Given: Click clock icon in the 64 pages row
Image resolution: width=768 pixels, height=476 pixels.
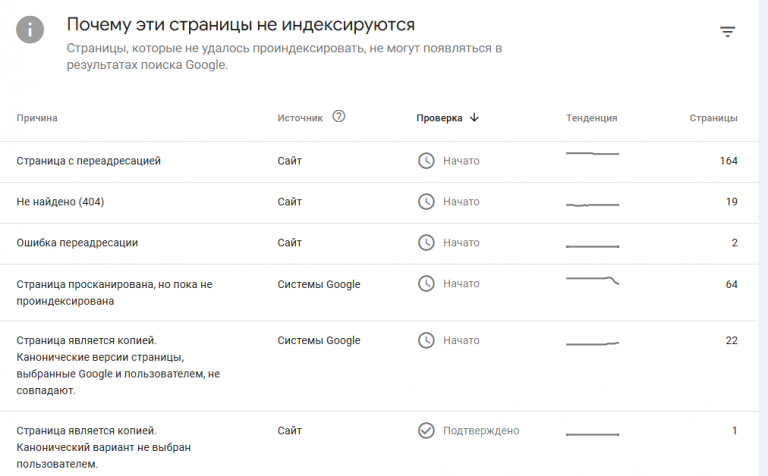Looking at the screenshot, I should point(426,284).
